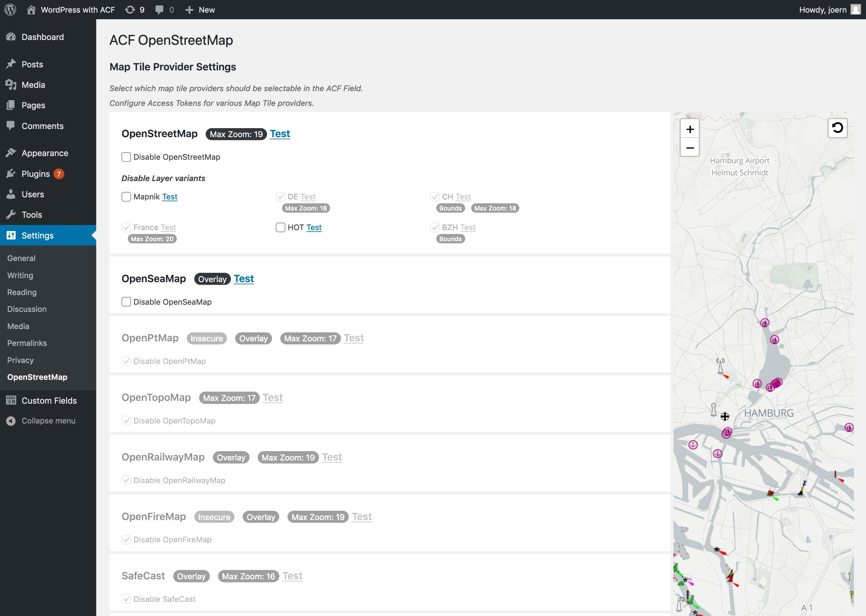Toggle Disable OpenSeaMap checkbox
Image resolution: width=866 pixels, height=616 pixels.
(126, 302)
